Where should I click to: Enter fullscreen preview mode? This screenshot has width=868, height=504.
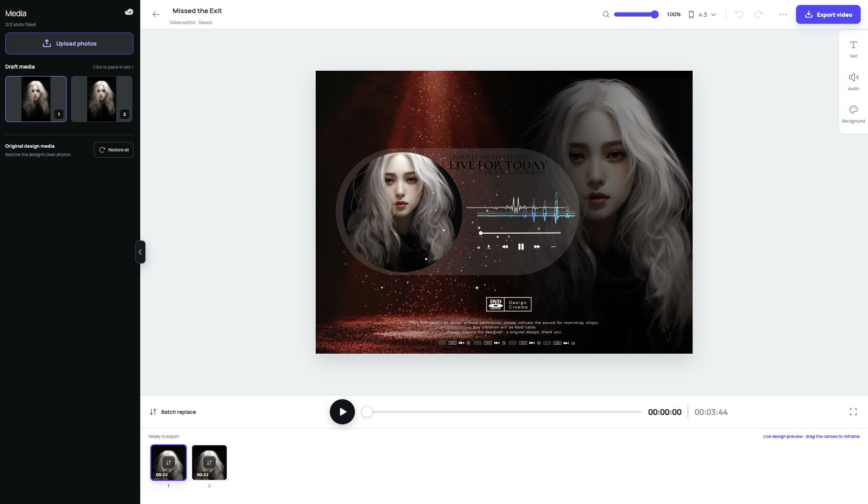pos(853,412)
